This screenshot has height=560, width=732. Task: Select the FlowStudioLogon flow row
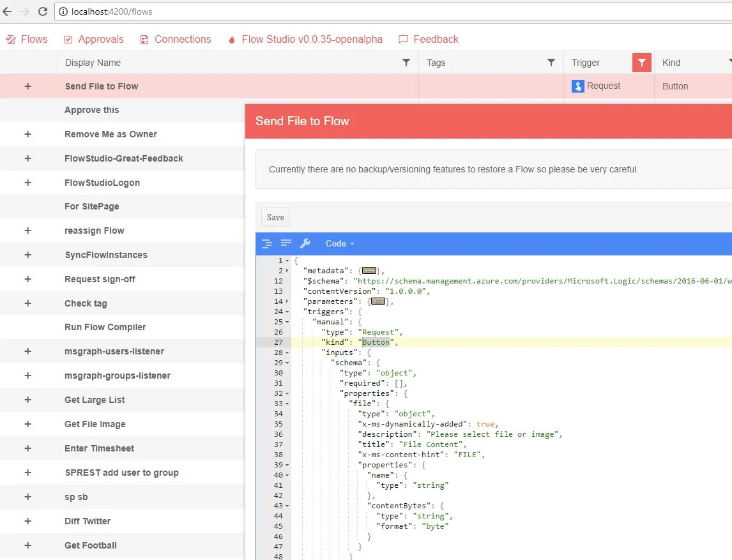(x=102, y=183)
